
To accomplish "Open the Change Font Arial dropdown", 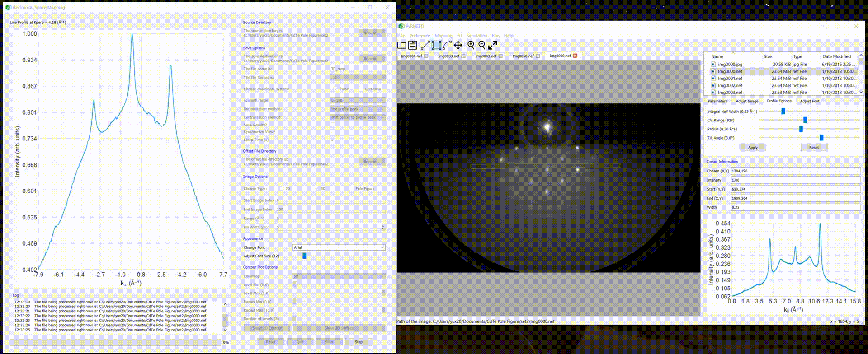I will [339, 247].
